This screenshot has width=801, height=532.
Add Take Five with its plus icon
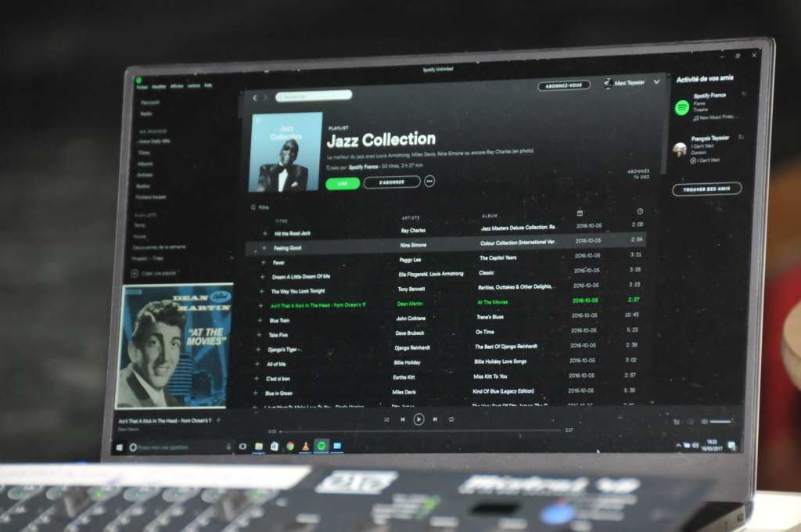(x=258, y=335)
